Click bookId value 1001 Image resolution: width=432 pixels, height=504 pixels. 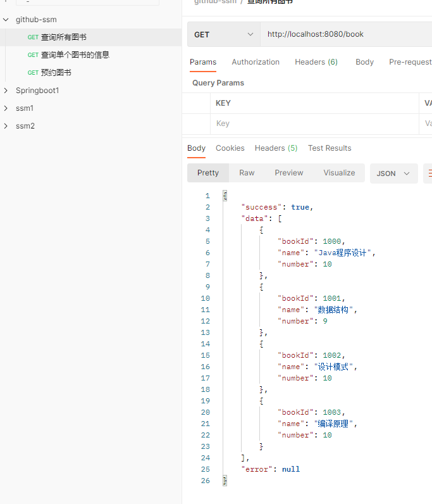pos(332,298)
